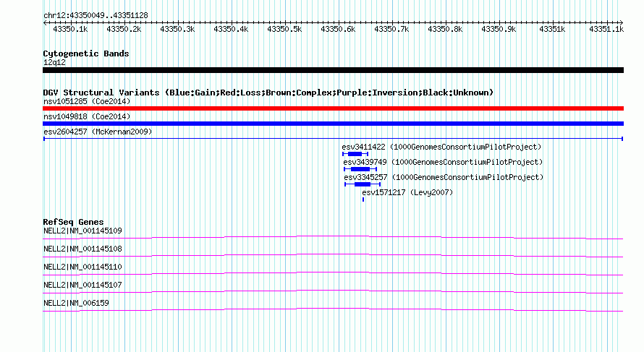Image resolution: width=644 pixels, height=352 pixels.
Task: Click the magenta NM_001145107 transcript line
Action: pos(333,291)
